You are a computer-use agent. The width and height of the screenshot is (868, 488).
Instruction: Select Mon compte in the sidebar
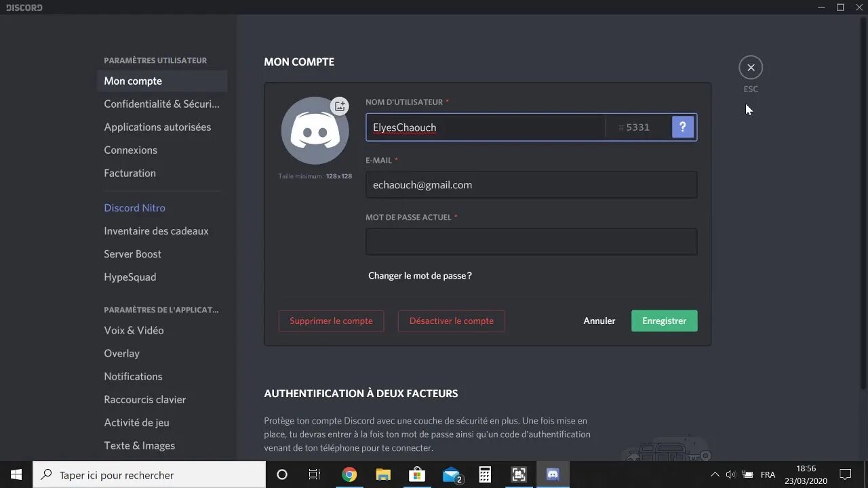(x=162, y=81)
